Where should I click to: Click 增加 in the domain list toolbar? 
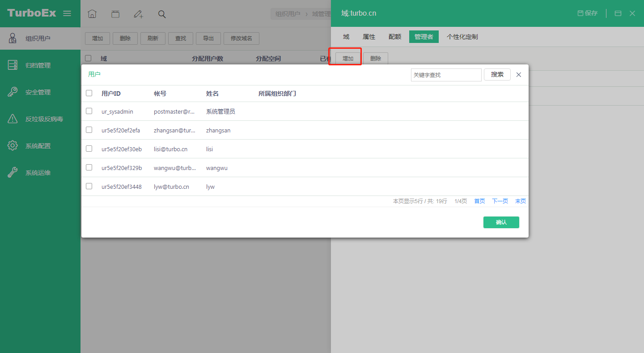[x=97, y=38]
